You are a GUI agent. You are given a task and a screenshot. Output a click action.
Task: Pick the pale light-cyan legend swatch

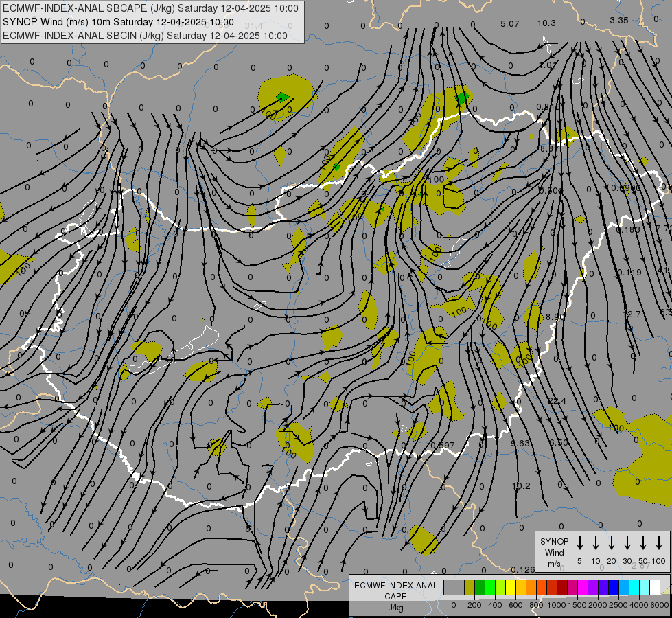tap(645, 588)
